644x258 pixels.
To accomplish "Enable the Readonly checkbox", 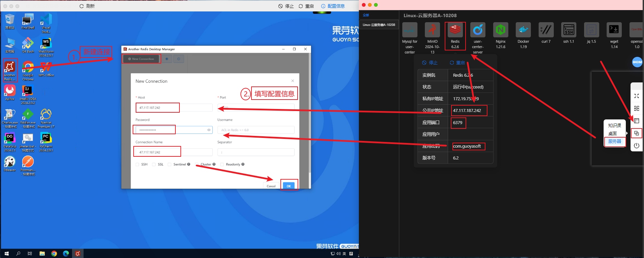I will [x=222, y=164].
